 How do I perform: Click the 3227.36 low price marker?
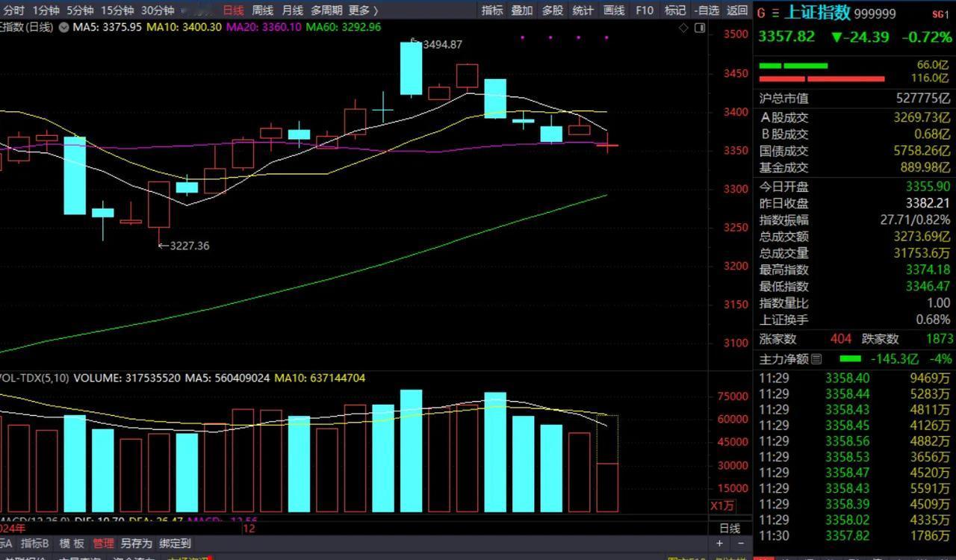point(190,246)
